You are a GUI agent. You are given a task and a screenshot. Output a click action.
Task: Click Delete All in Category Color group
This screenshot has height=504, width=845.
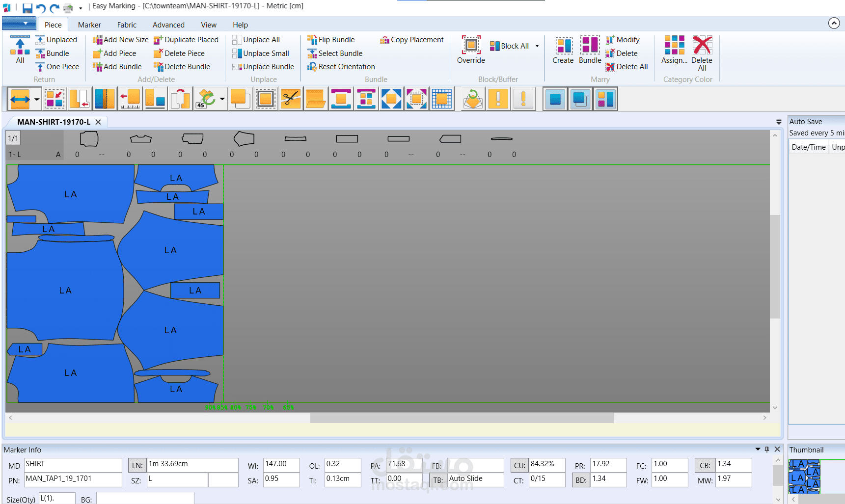(702, 53)
